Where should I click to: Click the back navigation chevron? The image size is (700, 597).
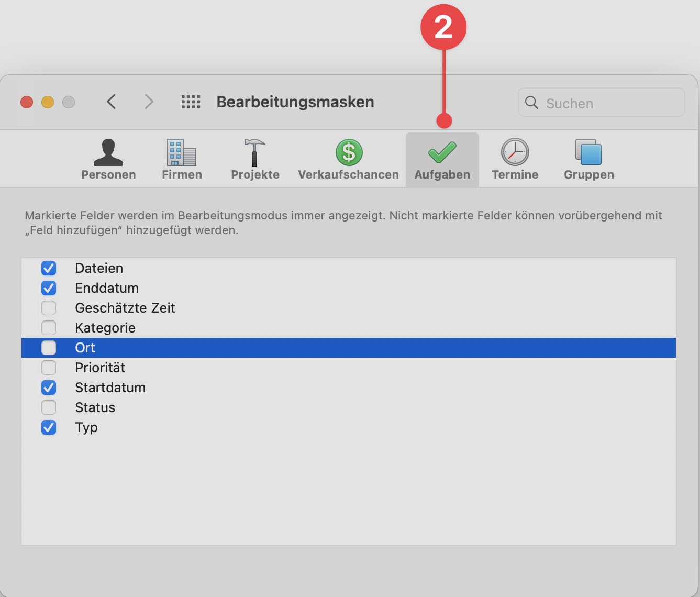tap(111, 102)
